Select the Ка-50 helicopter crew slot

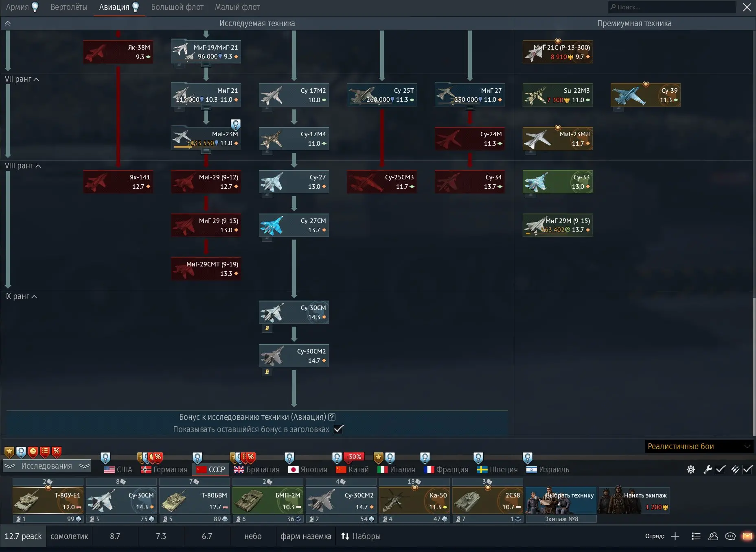(414, 501)
